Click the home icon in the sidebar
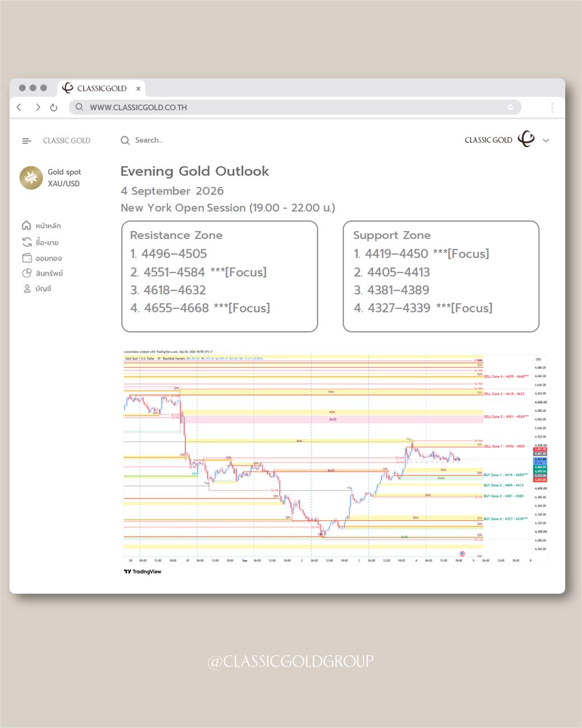 click(x=26, y=225)
